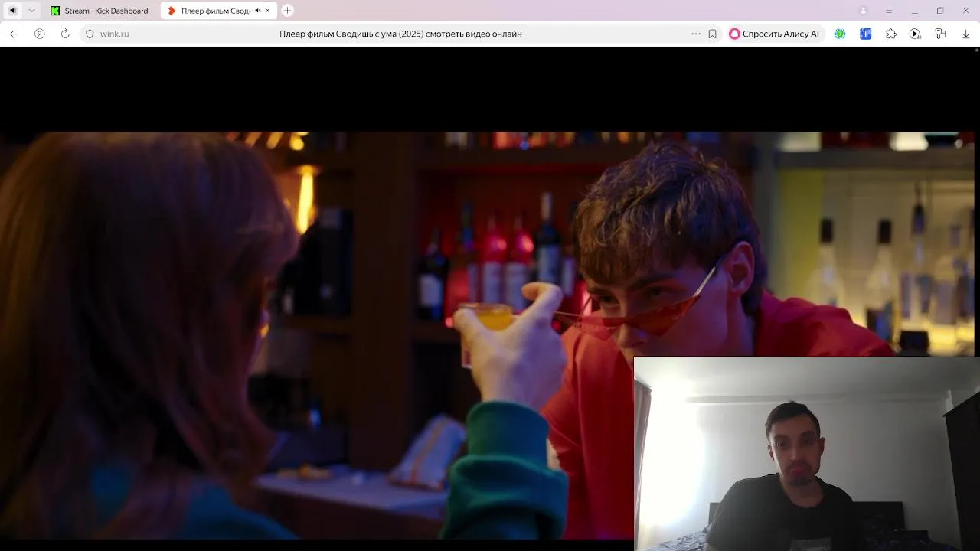Bookmark this page
Image resolution: width=980 pixels, height=551 pixels.
(x=712, y=34)
